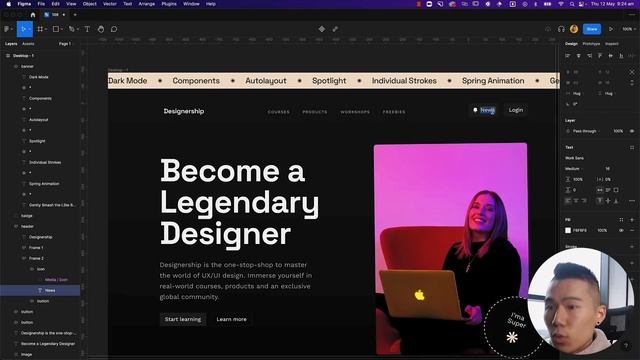
Task: Select the Hand tool
Action: (101, 29)
